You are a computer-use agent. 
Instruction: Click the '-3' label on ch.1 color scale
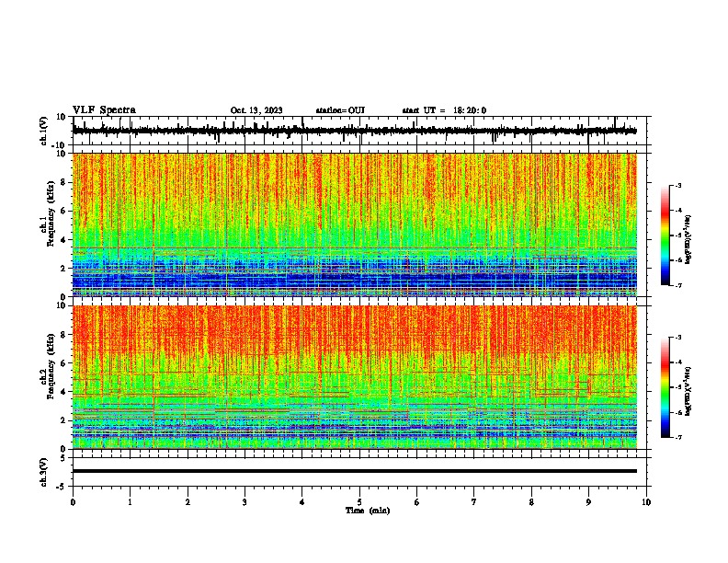tap(677, 185)
